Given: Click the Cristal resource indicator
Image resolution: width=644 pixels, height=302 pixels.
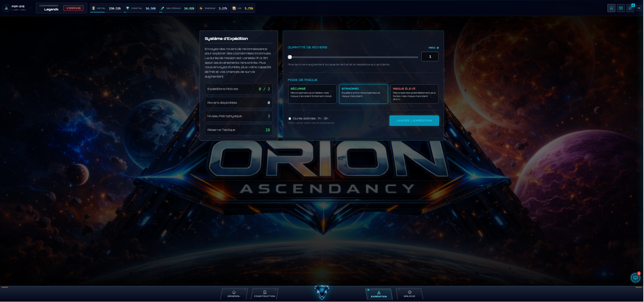Looking at the screenshot, I should [x=141, y=8].
